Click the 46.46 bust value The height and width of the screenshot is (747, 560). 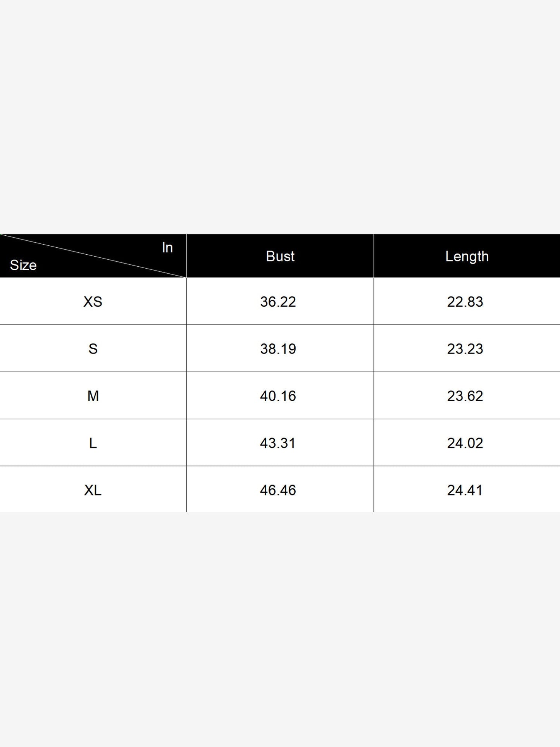pos(278,490)
